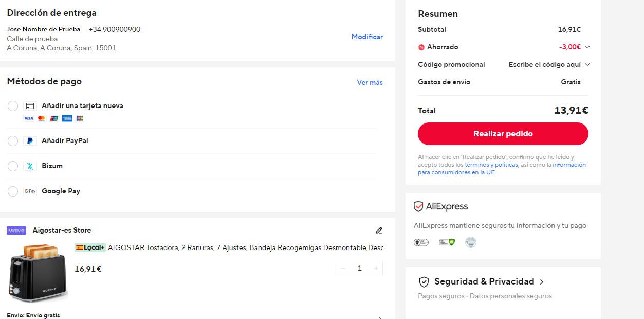Edit the Aigostar-es Store order with pencil icon
This screenshot has height=319, width=644.
point(379,231)
